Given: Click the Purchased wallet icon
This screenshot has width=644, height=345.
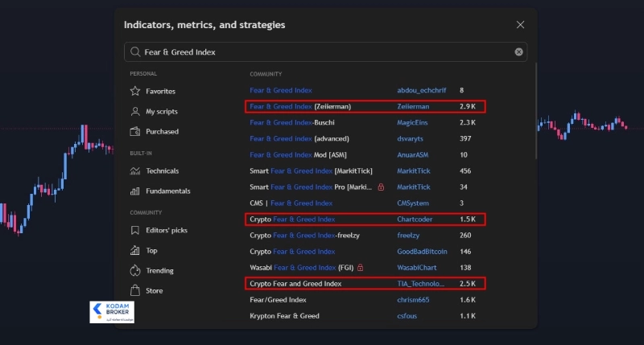Looking at the screenshot, I should [135, 131].
